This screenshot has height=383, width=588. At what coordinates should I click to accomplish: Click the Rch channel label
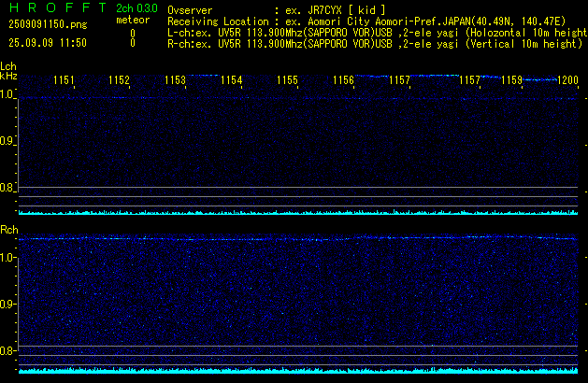click(9, 230)
